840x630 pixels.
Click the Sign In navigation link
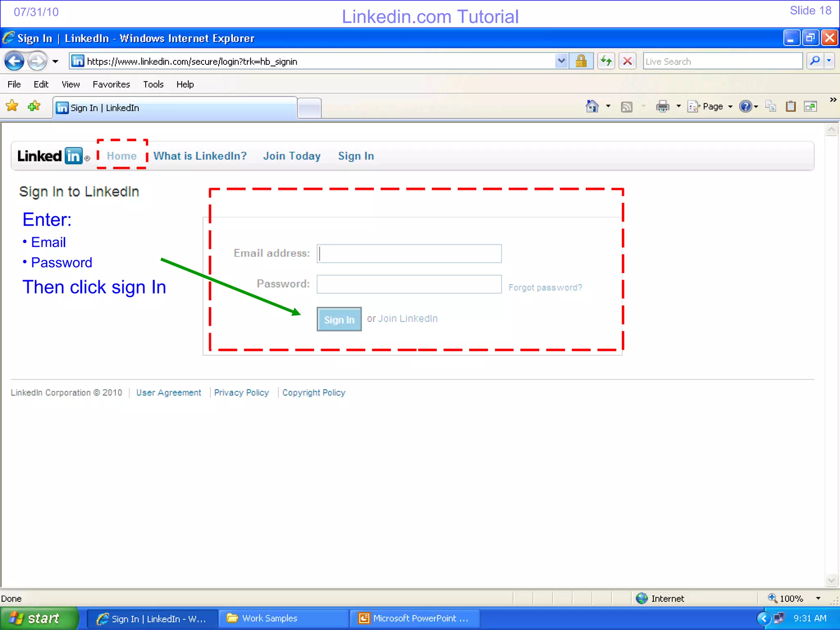[356, 156]
